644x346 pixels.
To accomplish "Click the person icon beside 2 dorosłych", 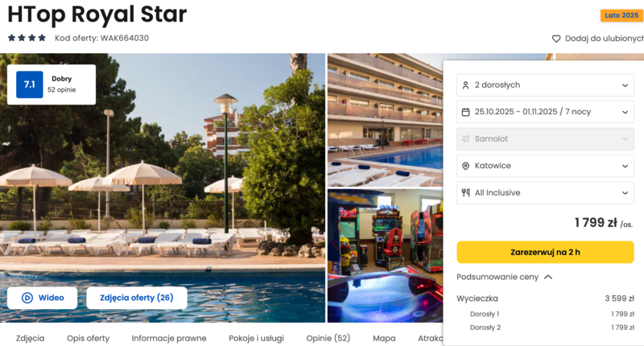I will click(x=465, y=85).
